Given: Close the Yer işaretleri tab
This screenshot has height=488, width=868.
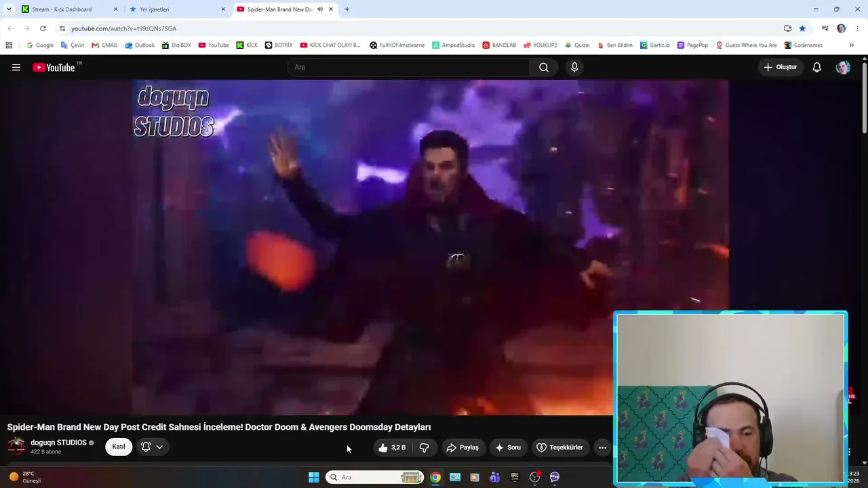Looking at the screenshot, I should (x=223, y=9).
